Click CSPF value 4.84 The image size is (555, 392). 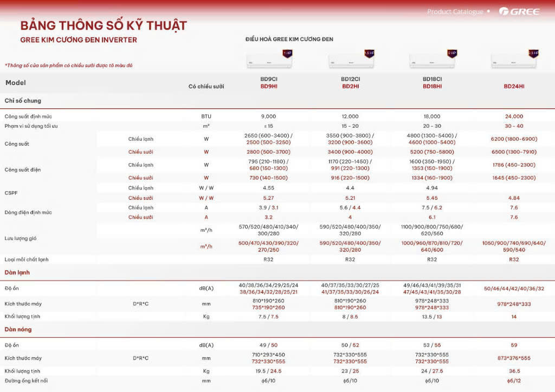tap(514, 198)
